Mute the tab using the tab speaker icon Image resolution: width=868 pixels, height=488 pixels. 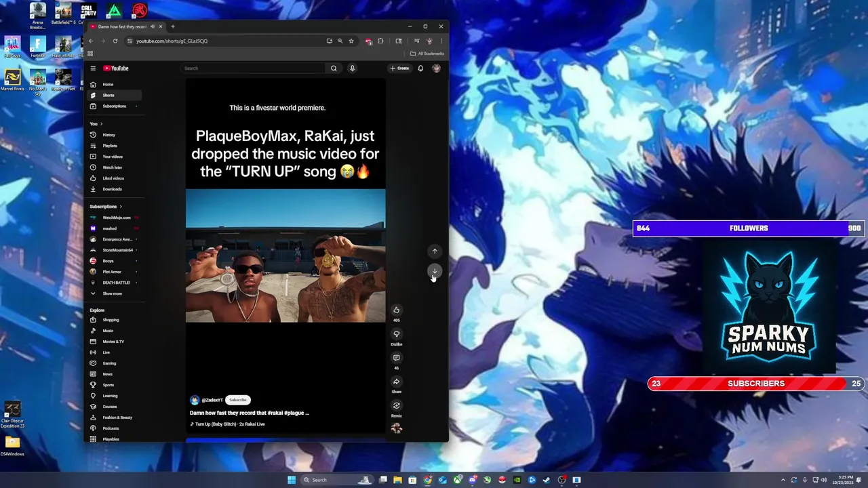[x=153, y=26]
